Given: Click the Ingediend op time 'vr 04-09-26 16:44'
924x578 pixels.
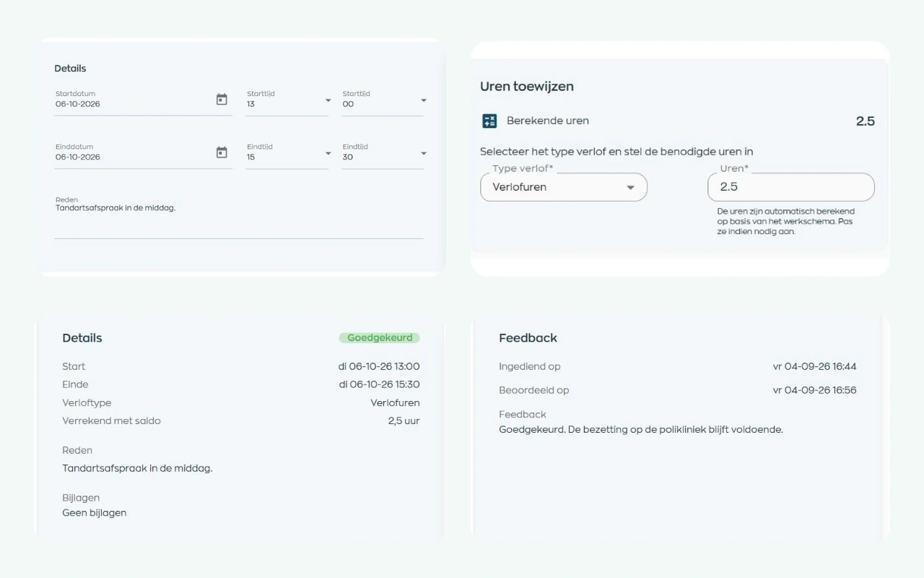Looking at the screenshot, I should (814, 366).
